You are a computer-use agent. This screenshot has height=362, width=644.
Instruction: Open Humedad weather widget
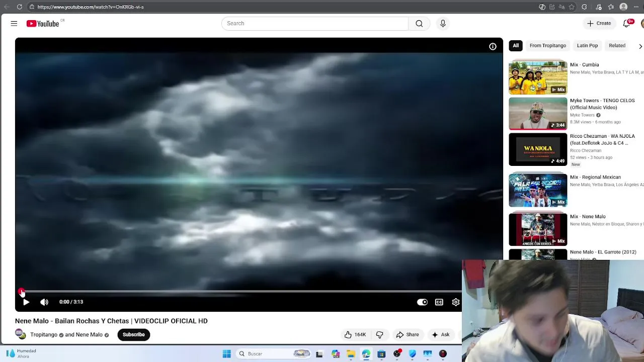[x=21, y=353]
